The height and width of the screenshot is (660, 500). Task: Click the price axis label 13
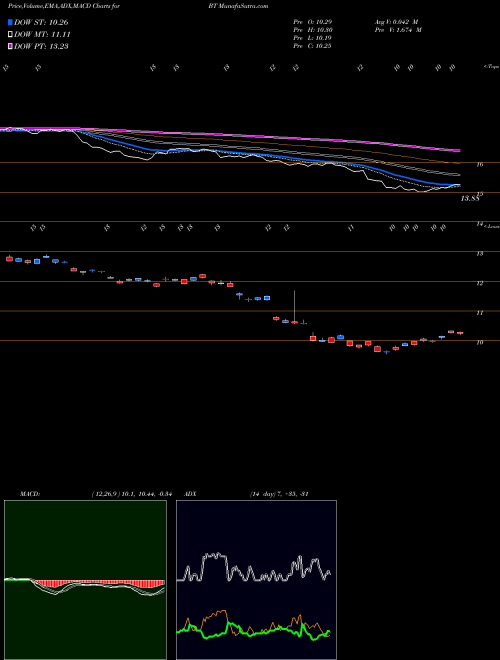point(479,254)
